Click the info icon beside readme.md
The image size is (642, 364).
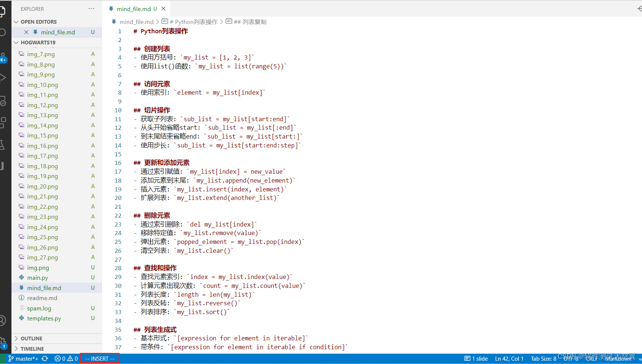click(x=21, y=298)
